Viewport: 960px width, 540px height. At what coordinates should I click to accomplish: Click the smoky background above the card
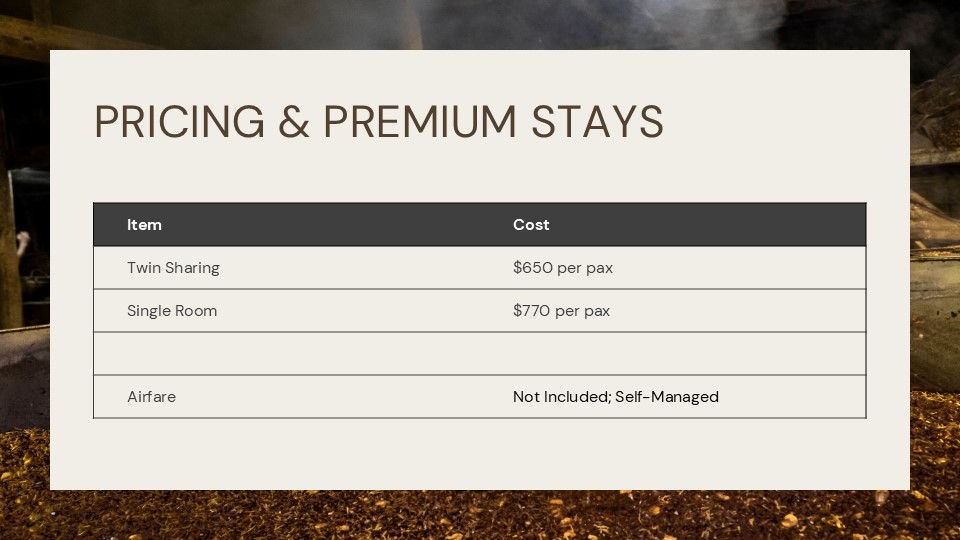tap(480, 24)
